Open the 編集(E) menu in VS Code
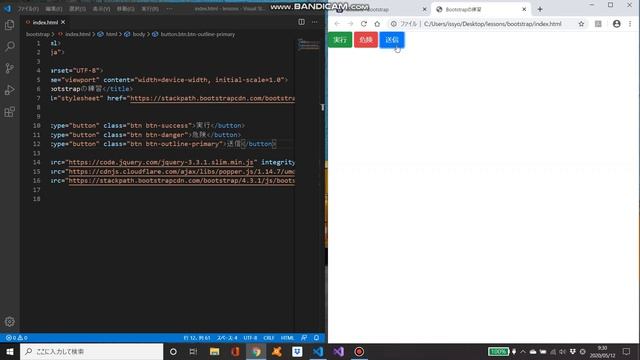Viewport: 640px width, 360px height. coord(53,9)
